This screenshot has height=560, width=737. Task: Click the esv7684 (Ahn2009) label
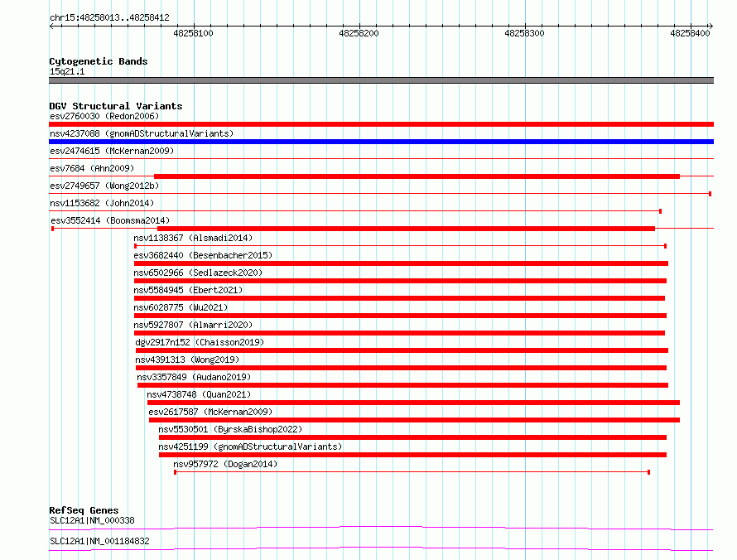pos(92,168)
